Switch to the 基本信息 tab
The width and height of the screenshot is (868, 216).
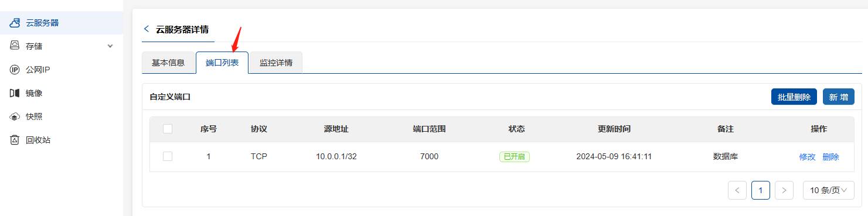click(168, 63)
